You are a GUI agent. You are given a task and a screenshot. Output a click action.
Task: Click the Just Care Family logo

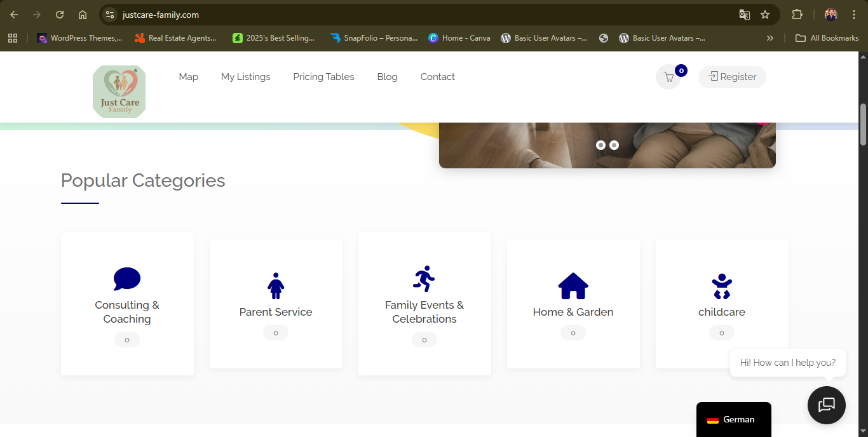[x=119, y=91]
